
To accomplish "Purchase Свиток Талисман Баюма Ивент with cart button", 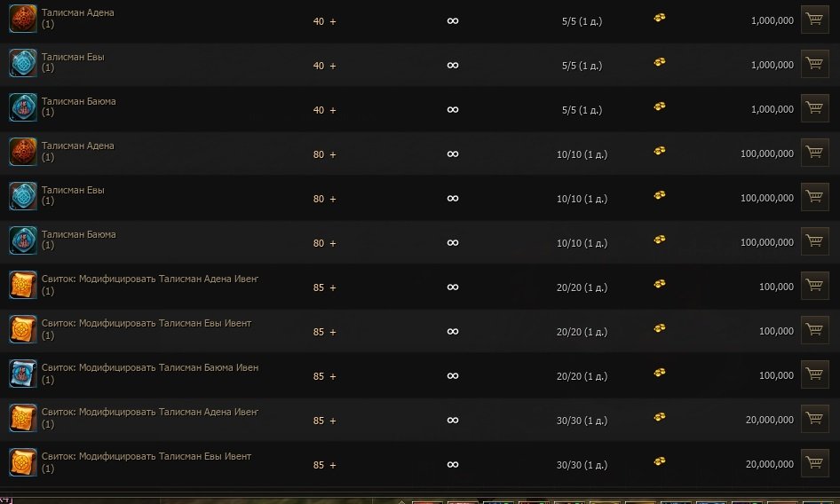I will [814, 374].
